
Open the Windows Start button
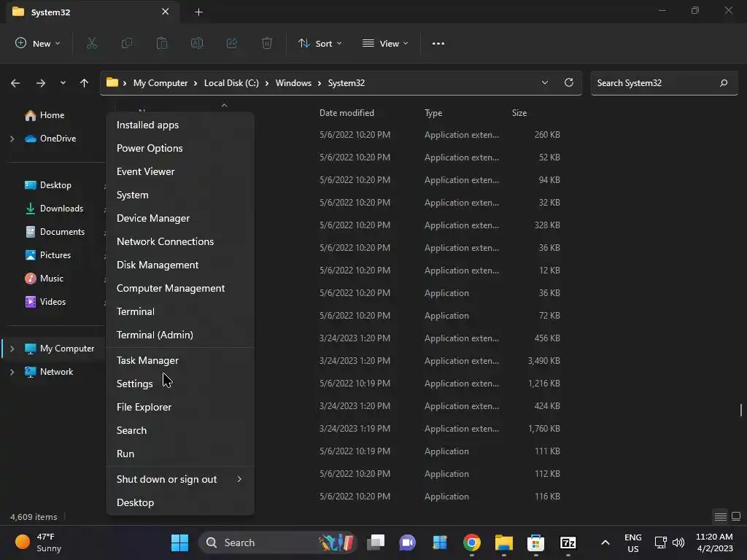click(x=179, y=542)
